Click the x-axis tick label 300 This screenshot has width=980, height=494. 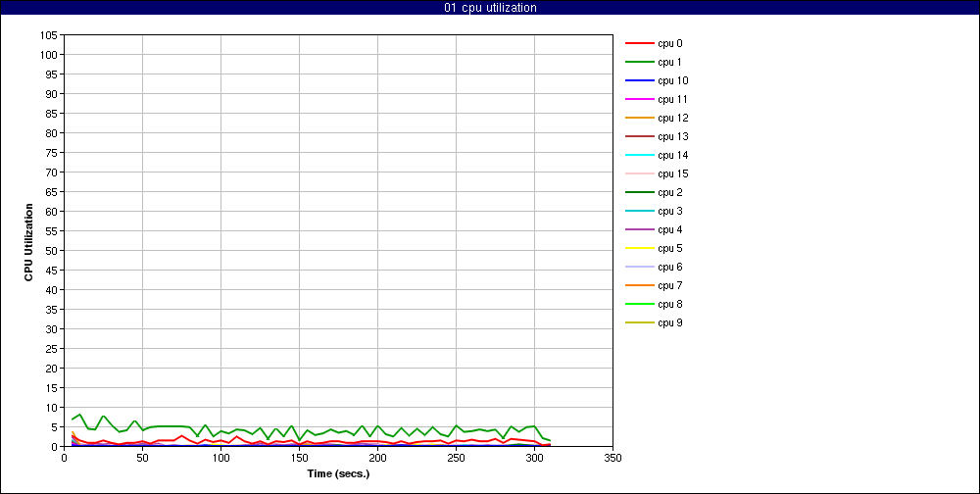[x=534, y=458]
